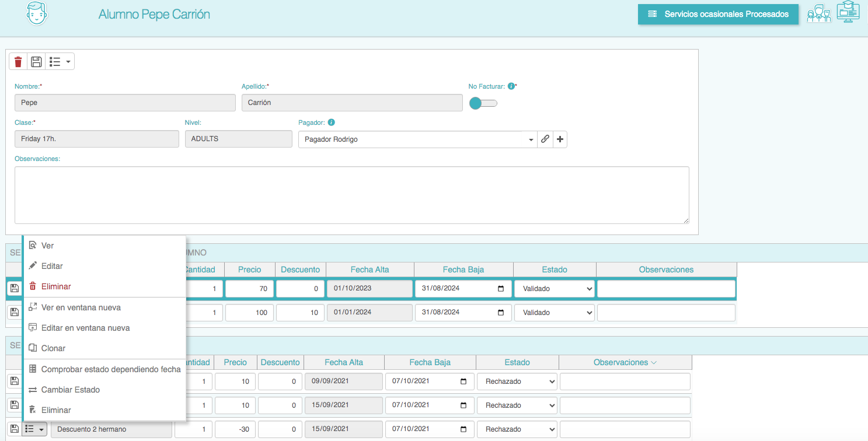Click Servicios ocasionales Procesados button
The width and height of the screenshot is (868, 441).
[x=717, y=14]
